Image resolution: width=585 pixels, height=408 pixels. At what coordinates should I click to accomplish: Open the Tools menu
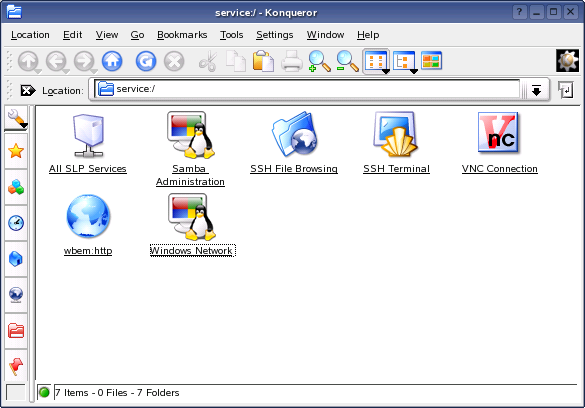[231, 35]
